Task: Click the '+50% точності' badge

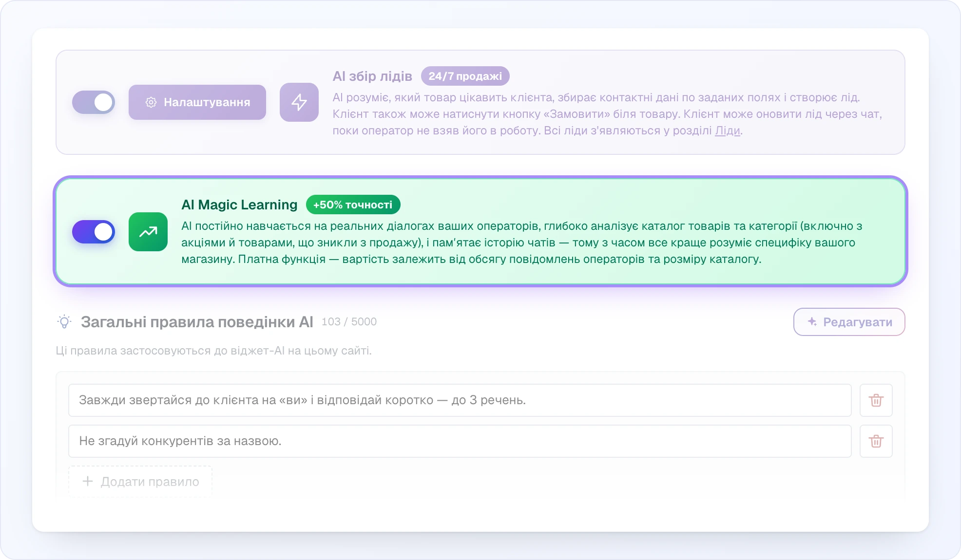Action: pyautogui.click(x=353, y=205)
